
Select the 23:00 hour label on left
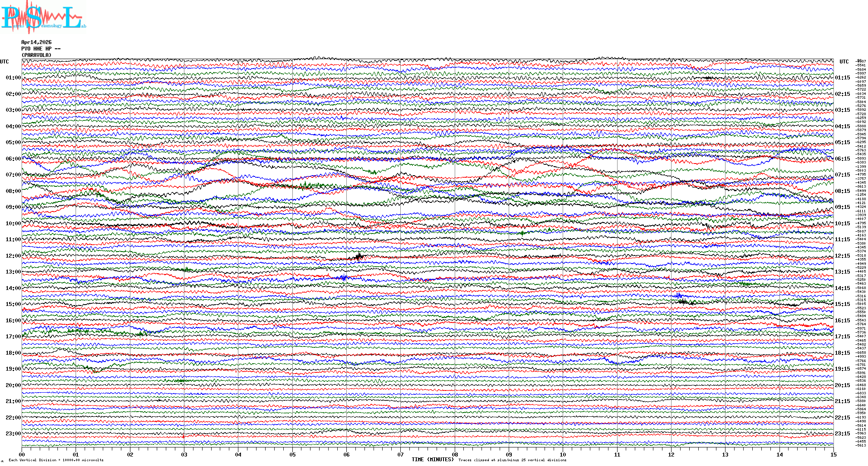coord(13,434)
